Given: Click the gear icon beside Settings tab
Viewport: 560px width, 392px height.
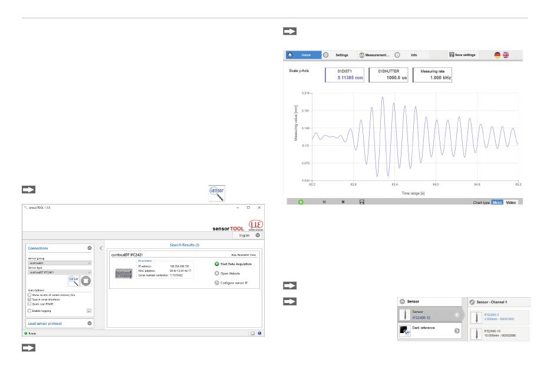Looking at the screenshot, I should [326, 55].
